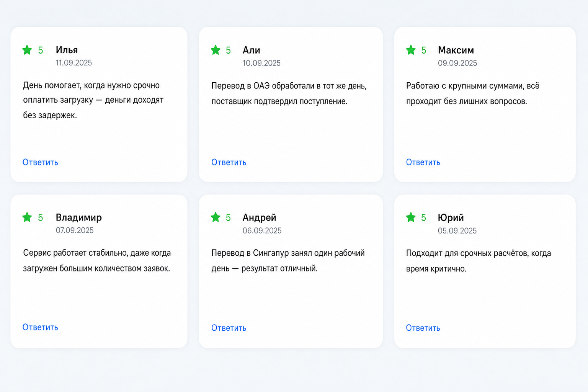Click review text 'Перевод в ОАЭ обработали'

(x=263, y=86)
